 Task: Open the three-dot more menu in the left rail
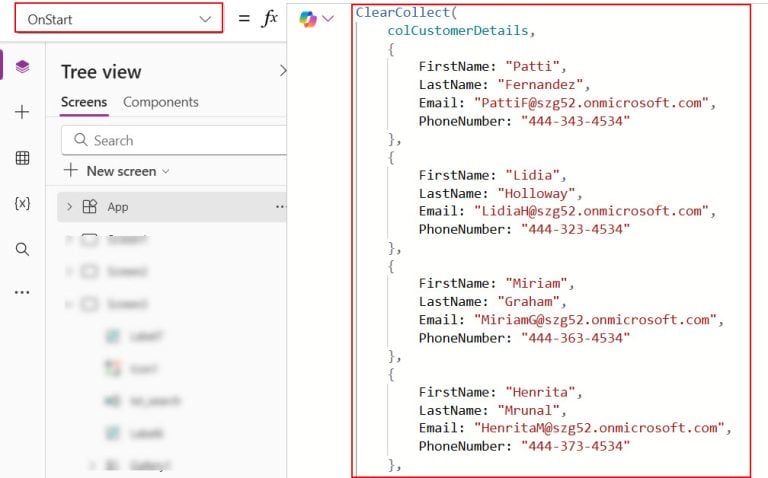[x=22, y=293]
